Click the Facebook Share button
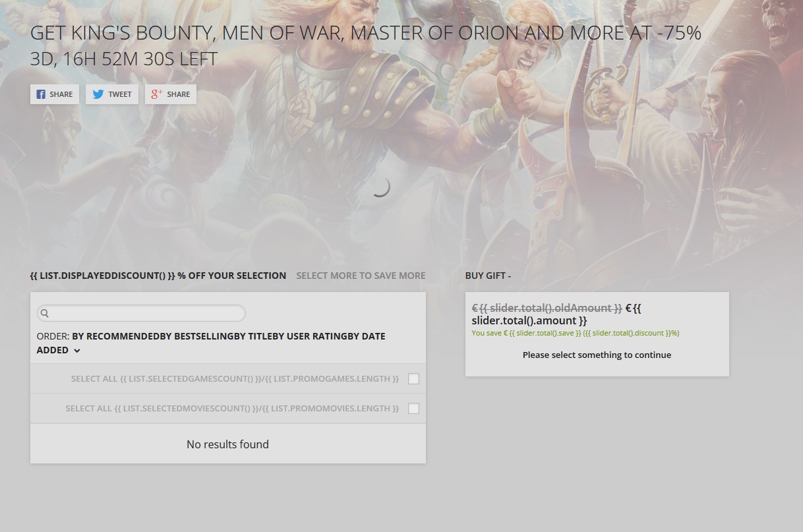 (x=55, y=94)
